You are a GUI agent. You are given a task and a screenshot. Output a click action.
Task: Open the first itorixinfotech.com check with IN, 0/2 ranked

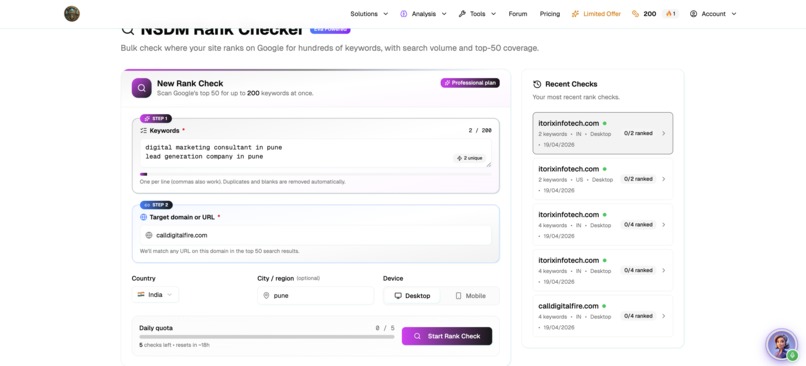[x=602, y=133]
